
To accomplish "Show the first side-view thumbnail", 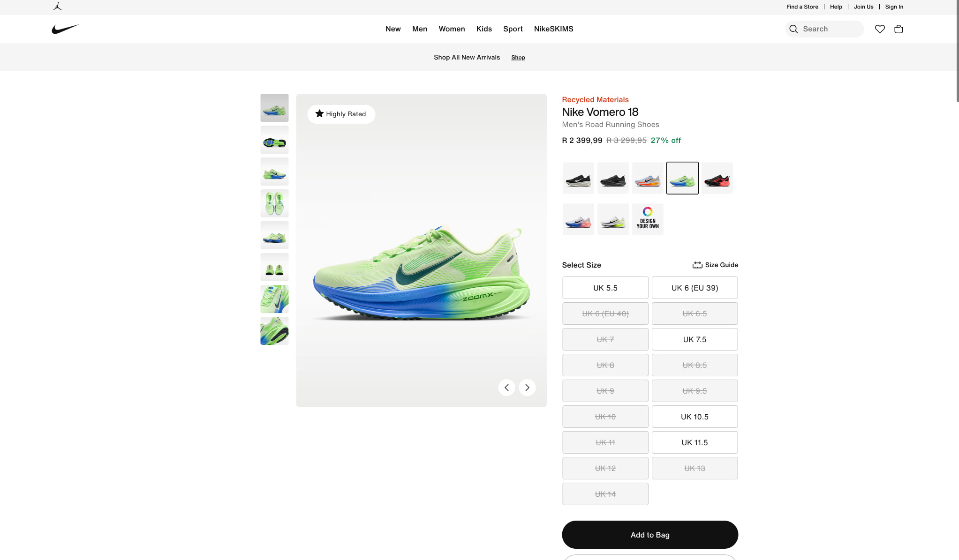I will 274,108.
